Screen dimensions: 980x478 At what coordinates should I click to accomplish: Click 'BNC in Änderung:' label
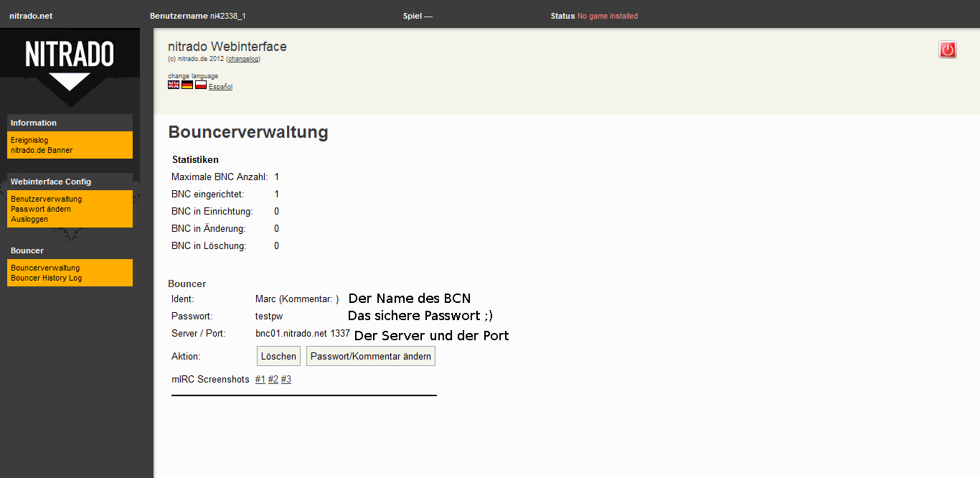(208, 229)
